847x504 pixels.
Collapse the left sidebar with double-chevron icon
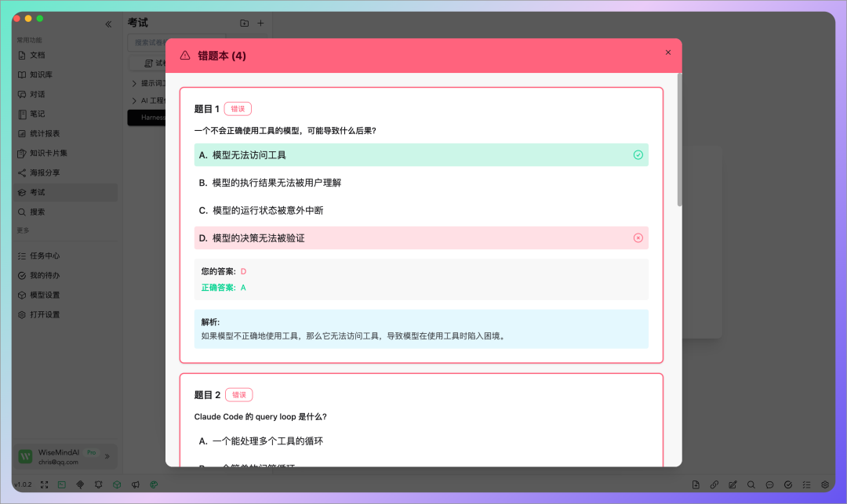(108, 24)
